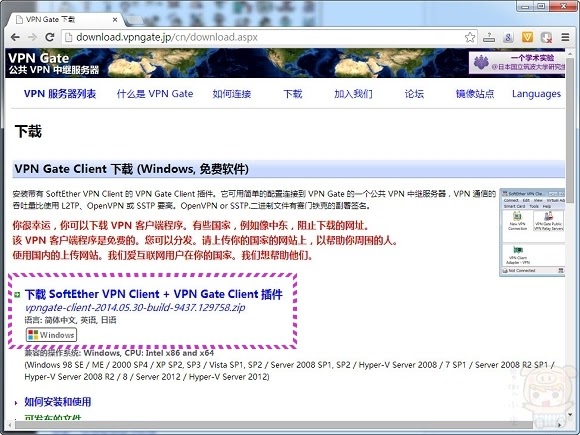Click the browser forward arrow
Screen dimensions: 580x435
click(x=33, y=37)
